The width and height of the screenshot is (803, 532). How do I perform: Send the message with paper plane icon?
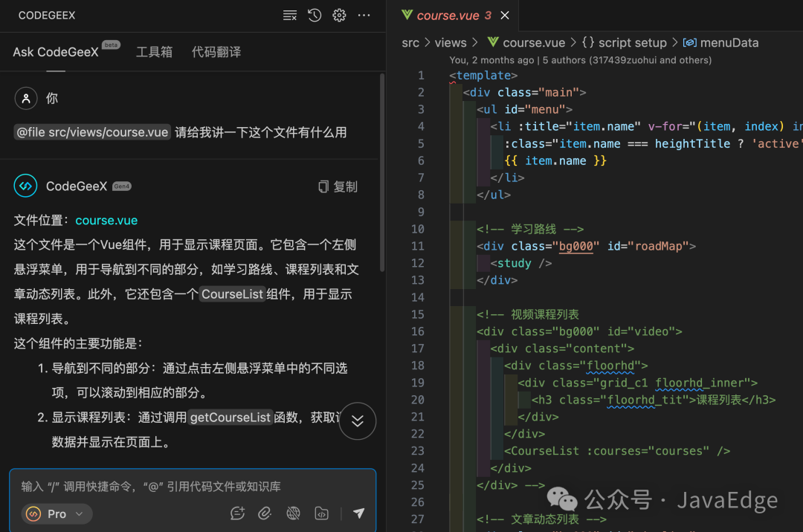(x=358, y=513)
